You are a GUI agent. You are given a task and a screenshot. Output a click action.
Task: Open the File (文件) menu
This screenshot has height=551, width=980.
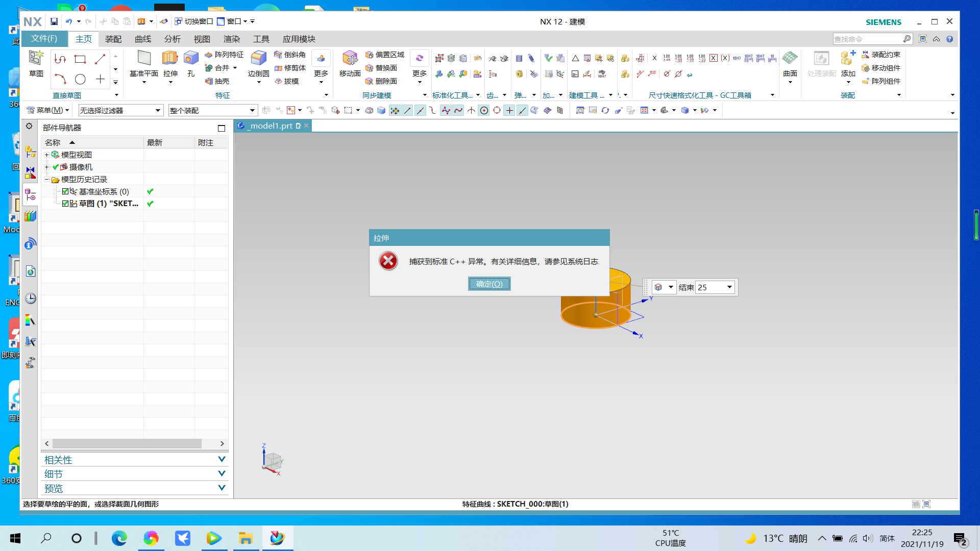point(44,39)
